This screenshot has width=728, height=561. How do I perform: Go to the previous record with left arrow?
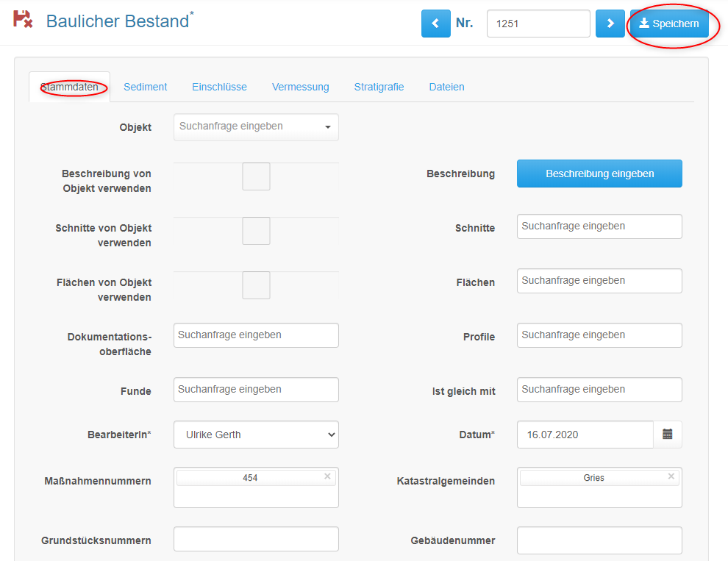coord(435,24)
